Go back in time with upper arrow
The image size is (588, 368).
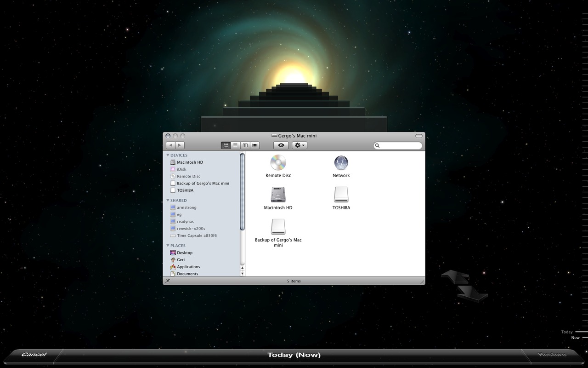455,276
